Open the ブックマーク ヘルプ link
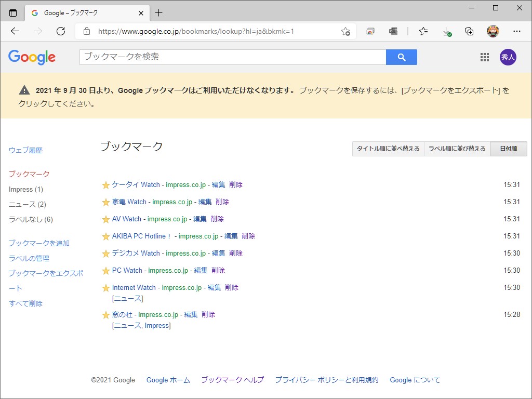 232,380
